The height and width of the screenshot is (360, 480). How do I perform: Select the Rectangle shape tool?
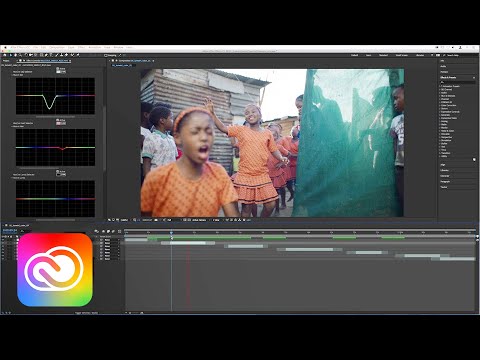click(41, 55)
